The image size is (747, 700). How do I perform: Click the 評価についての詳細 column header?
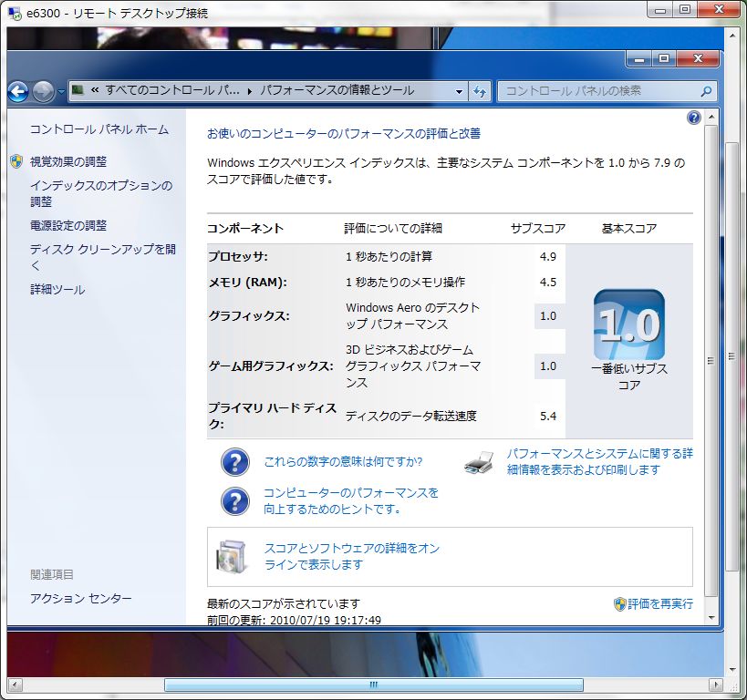click(393, 229)
